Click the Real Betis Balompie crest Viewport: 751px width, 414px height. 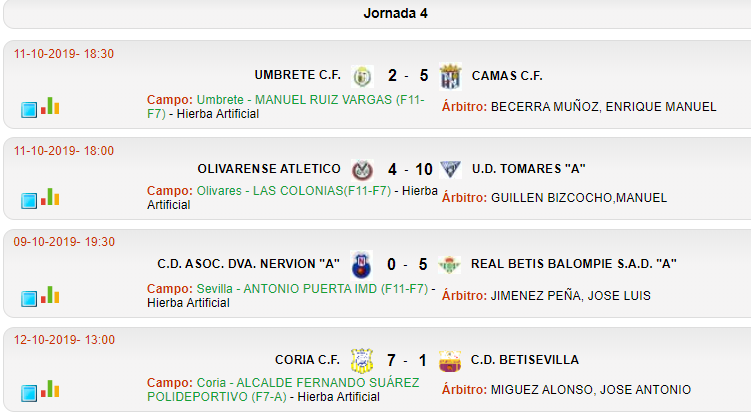coord(450,264)
